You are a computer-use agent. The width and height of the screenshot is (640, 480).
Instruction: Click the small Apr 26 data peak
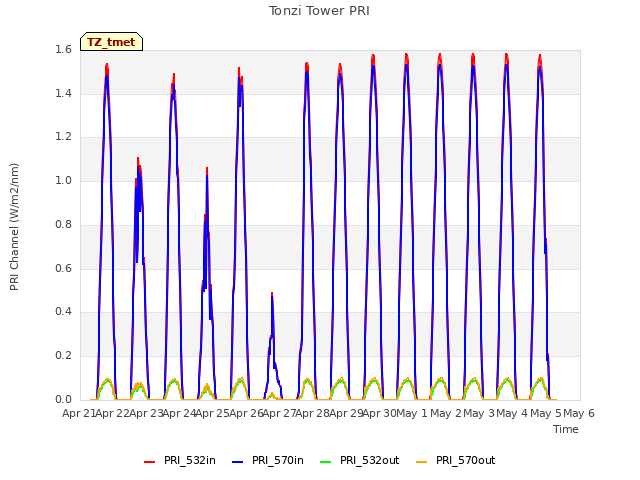pos(272,294)
